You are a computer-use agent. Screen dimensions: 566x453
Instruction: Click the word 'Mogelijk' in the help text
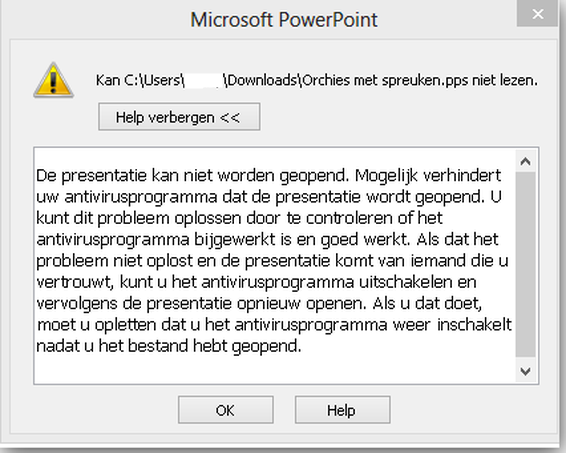(x=386, y=176)
